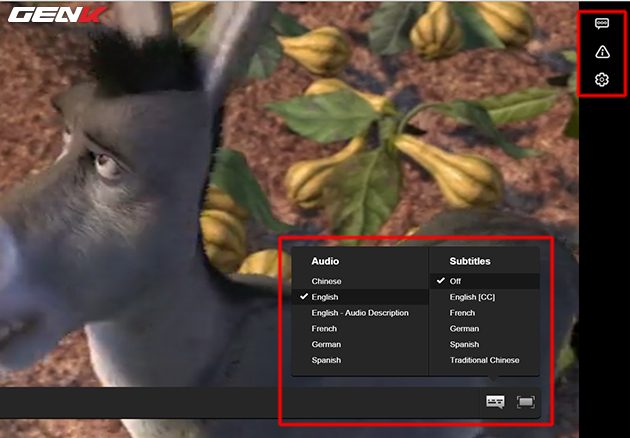This screenshot has width=630, height=438.
Task: Select English audio track
Action: pos(360,297)
